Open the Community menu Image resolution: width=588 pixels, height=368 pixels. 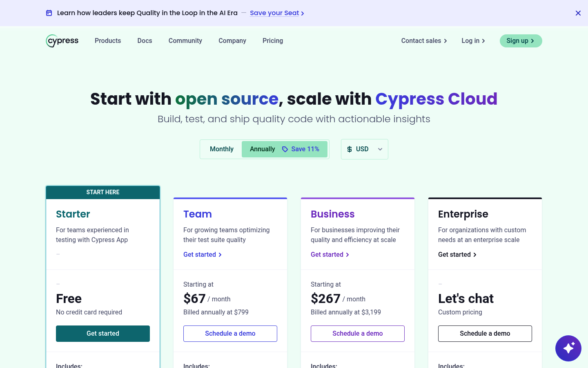(x=185, y=41)
